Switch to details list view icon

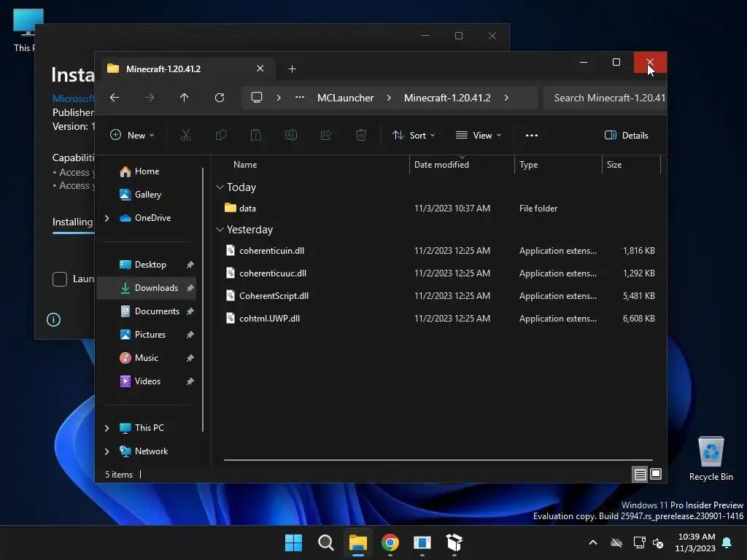(x=640, y=474)
